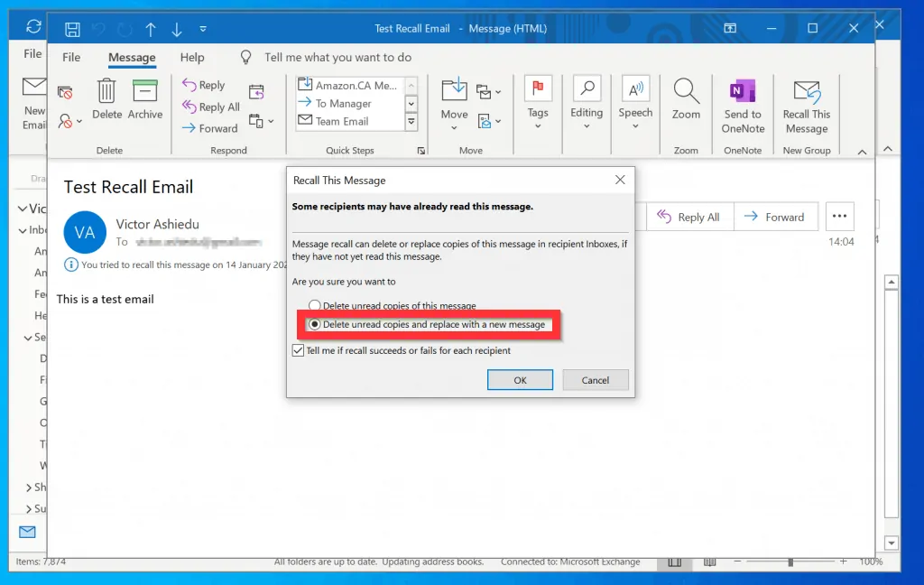
Task: Click sender name Victor Ashiedu
Action: [157, 224]
